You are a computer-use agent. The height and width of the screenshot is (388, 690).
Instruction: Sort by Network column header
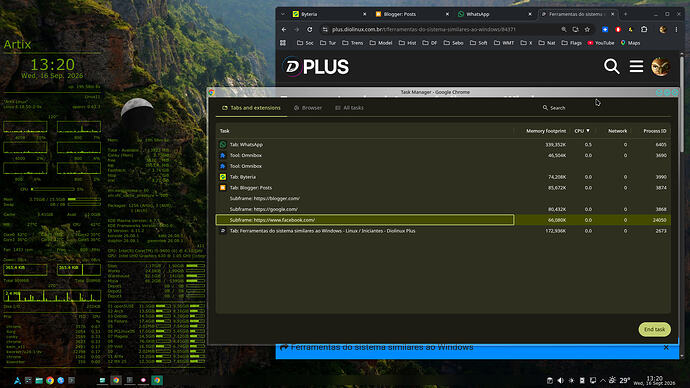(x=617, y=131)
